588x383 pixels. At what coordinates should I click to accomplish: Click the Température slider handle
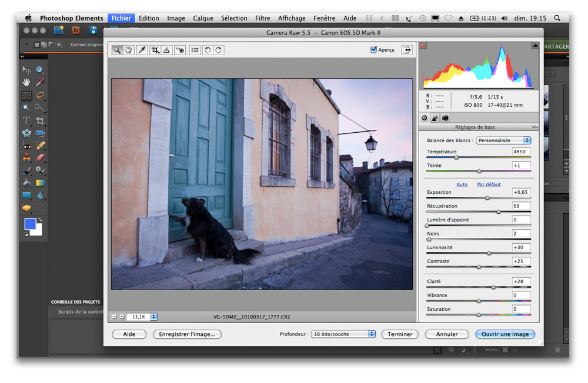pos(456,157)
